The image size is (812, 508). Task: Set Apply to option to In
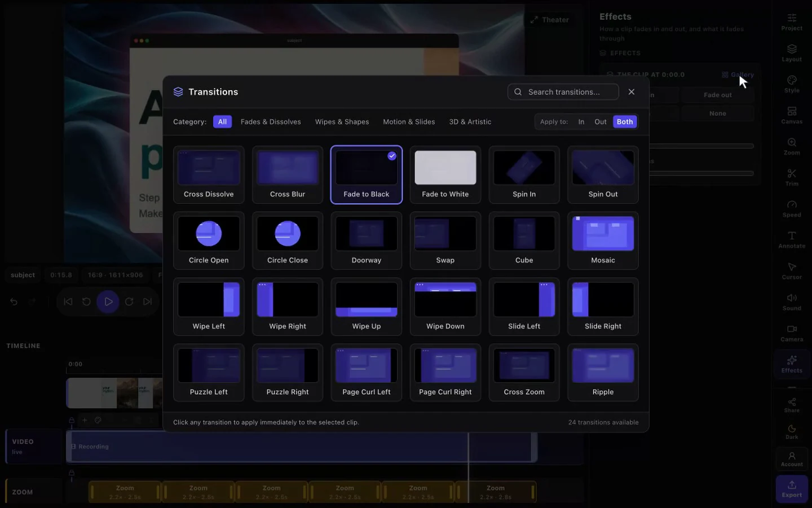[581, 121]
